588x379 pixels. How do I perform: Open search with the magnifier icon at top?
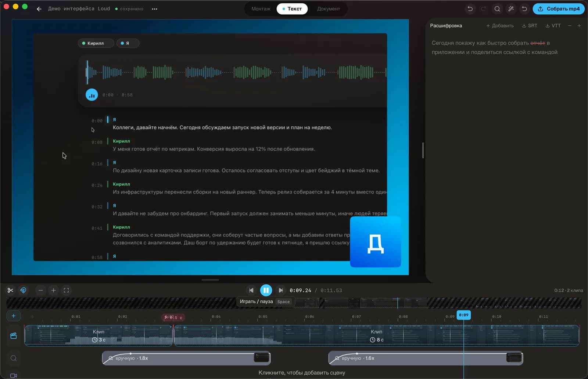tap(497, 9)
